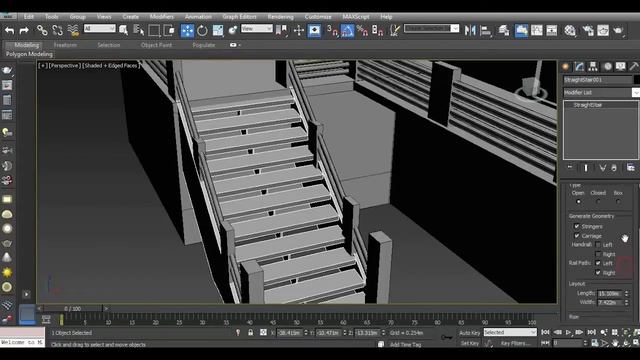This screenshot has height=360, width=640.
Task: Toggle the 3D Snaps magnet icon
Action: coord(332,31)
